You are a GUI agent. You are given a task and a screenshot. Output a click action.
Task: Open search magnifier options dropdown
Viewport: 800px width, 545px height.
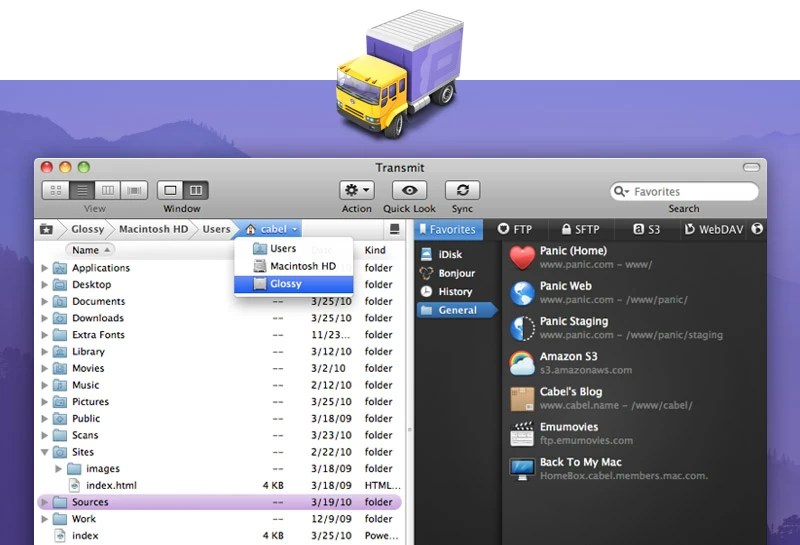[x=621, y=191]
